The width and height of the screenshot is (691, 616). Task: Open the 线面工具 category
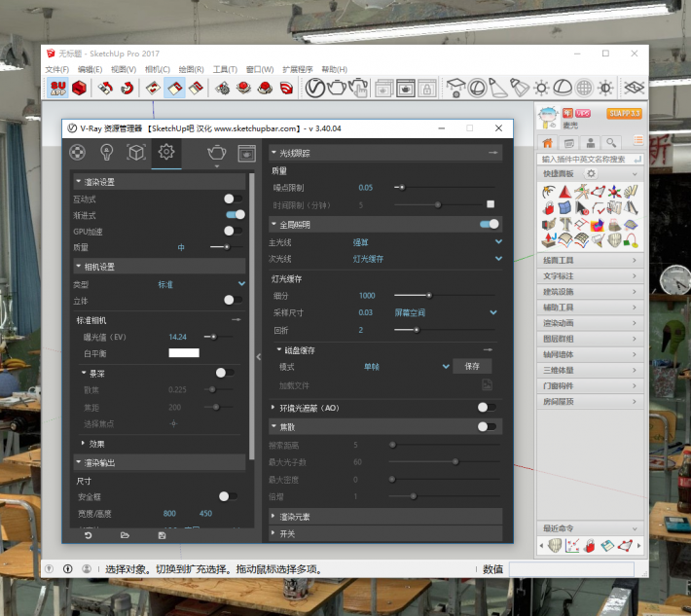[590, 260]
